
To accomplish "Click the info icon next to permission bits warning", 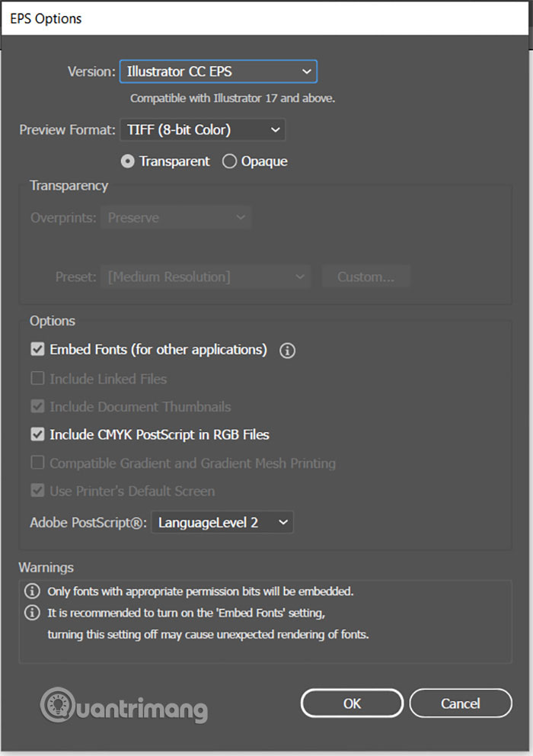I will pyautogui.click(x=32, y=591).
